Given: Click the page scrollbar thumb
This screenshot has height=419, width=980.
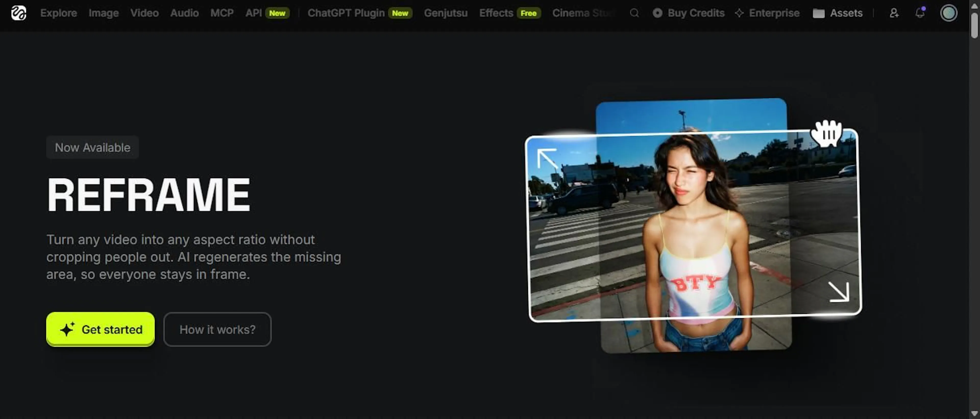Looking at the screenshot, I should point(974,26).
